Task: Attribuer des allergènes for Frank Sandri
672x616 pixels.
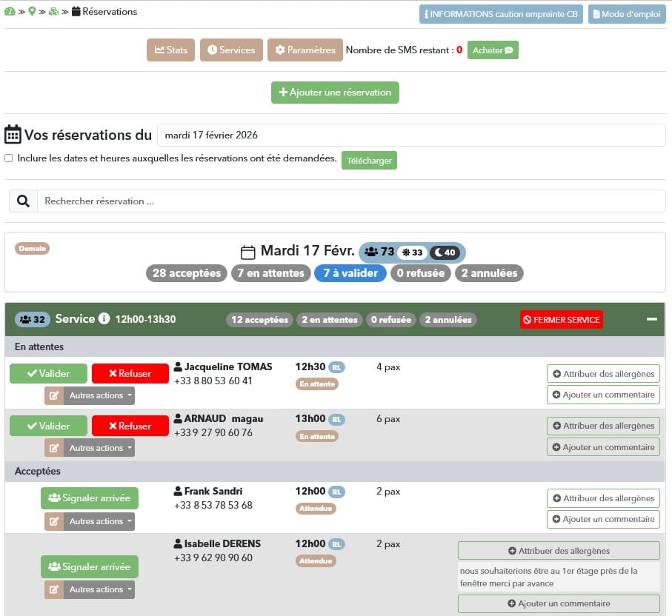Action: [603, 498]
